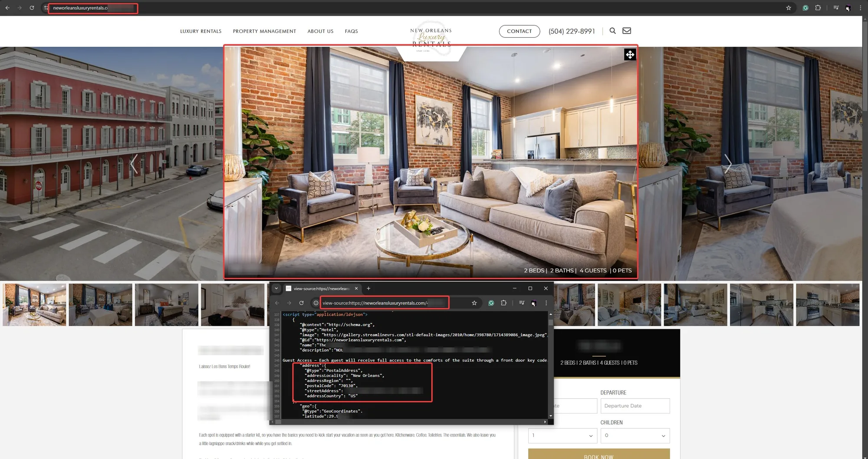This screenshot has height=459, width=868.
Task: Call the (504) 229-8991 phone link
Action: click(572, 31)
